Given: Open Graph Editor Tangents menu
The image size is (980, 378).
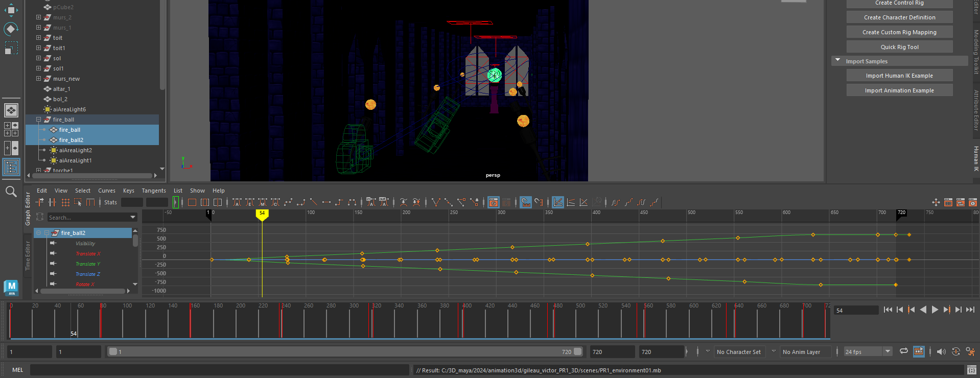Looking at the screenshot, I should tap(154, 191).
